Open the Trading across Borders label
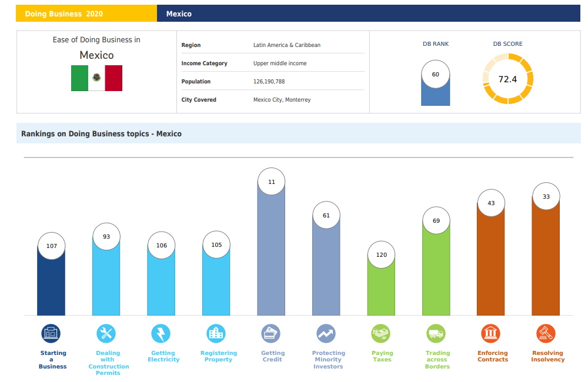 coord(437,360)
